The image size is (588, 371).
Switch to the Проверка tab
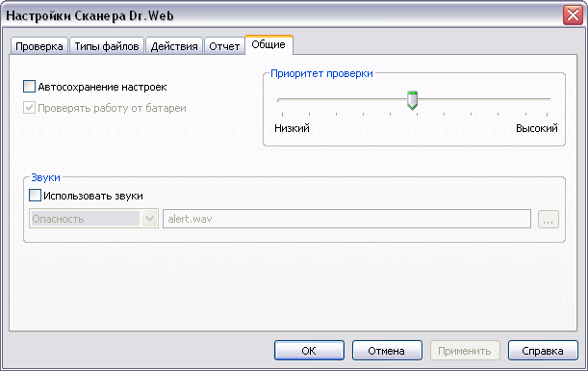coord(39,46)
